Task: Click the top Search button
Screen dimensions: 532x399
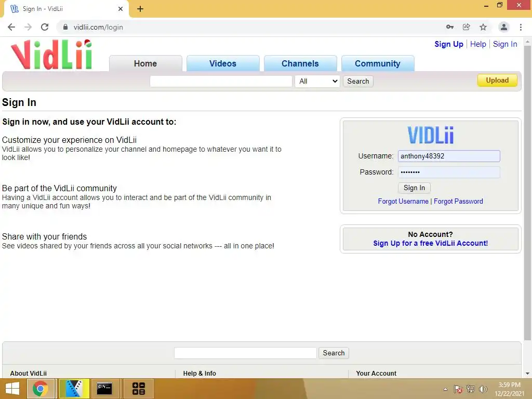Action: pos(358,81)
